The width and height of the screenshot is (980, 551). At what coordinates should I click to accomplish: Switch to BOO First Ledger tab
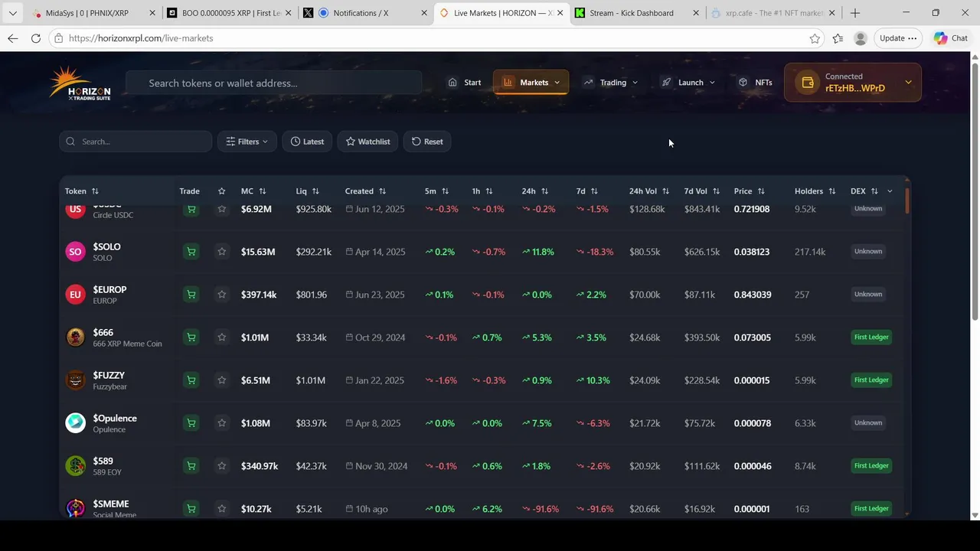(230, 13)
